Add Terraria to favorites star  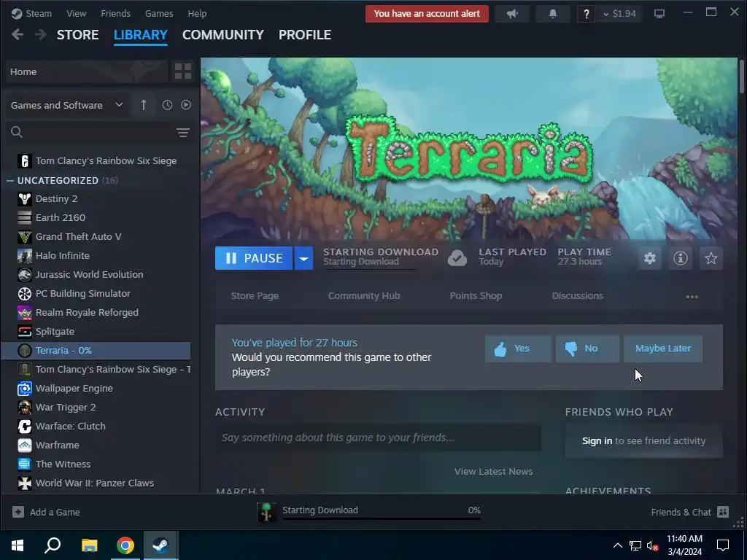(x=711, y=258)
